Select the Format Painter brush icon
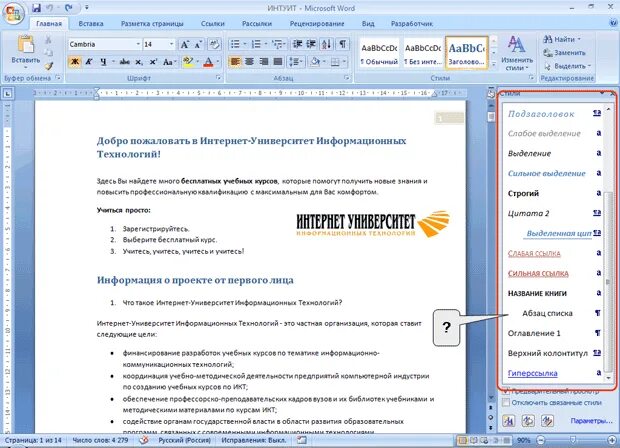Viewport: 620px width, 448px height. point(49,66)
